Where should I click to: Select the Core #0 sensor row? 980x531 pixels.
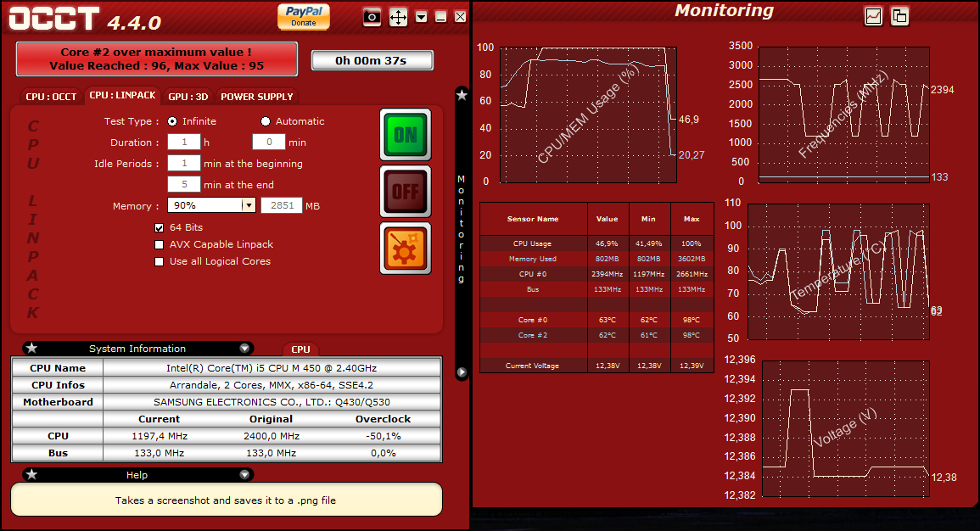coord(596,320)
